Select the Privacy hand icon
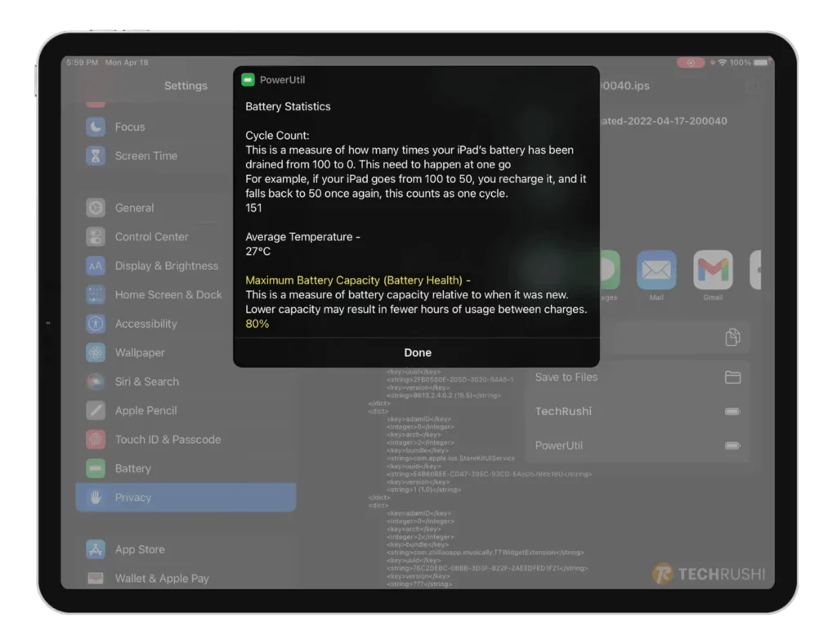 point(96,497)
